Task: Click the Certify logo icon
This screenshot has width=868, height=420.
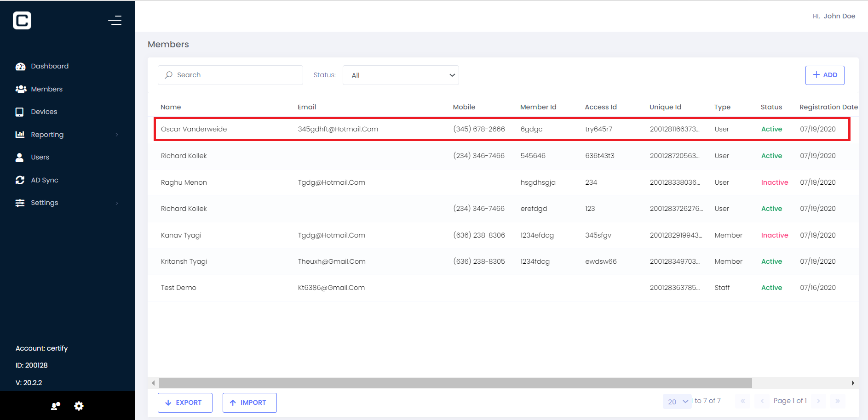Action: (22, 21)
